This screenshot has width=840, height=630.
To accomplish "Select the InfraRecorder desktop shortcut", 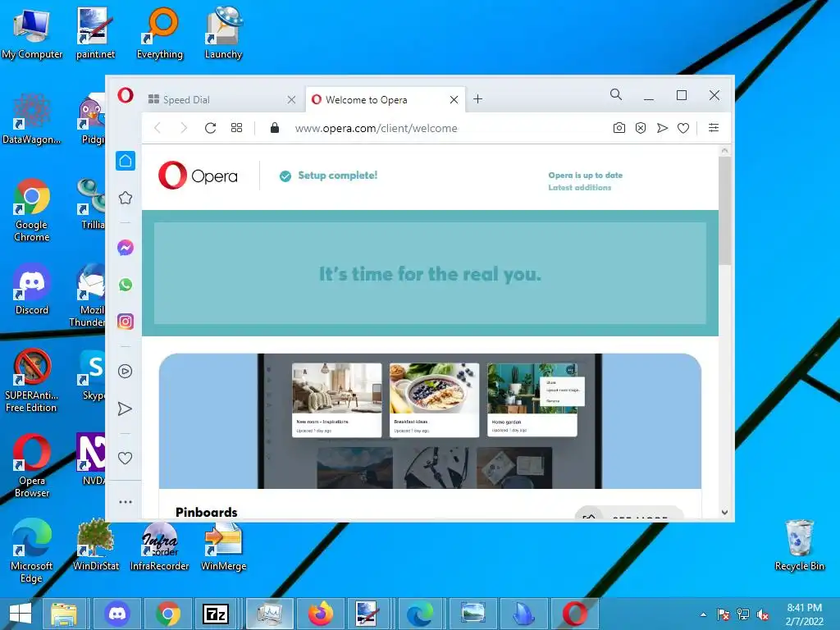I will pos(160,546).
